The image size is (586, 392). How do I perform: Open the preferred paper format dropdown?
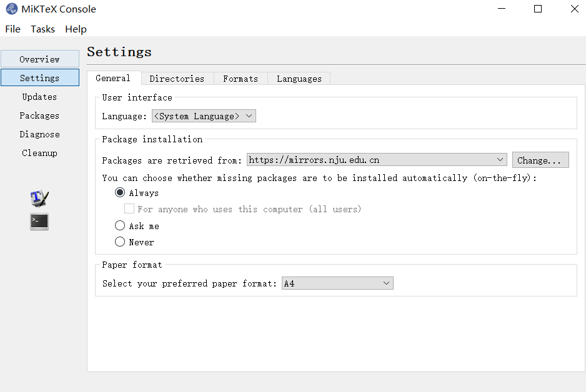[337, 283]
